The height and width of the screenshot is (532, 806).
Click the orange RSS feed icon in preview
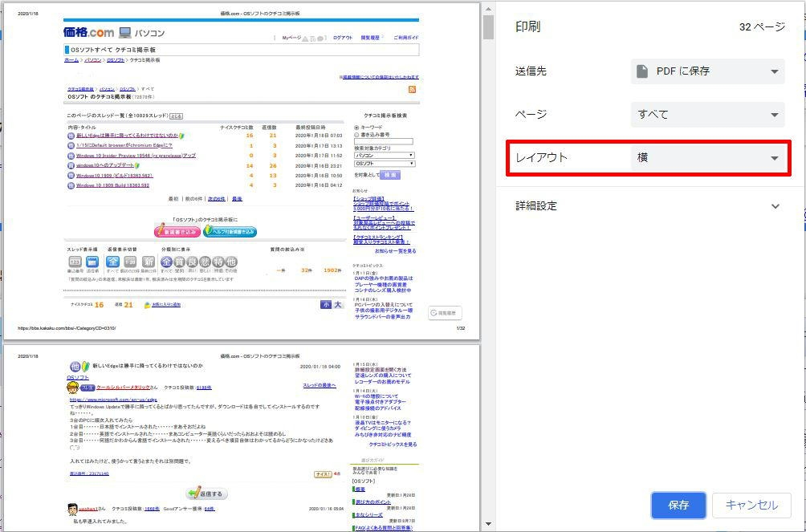click(413, 89)
